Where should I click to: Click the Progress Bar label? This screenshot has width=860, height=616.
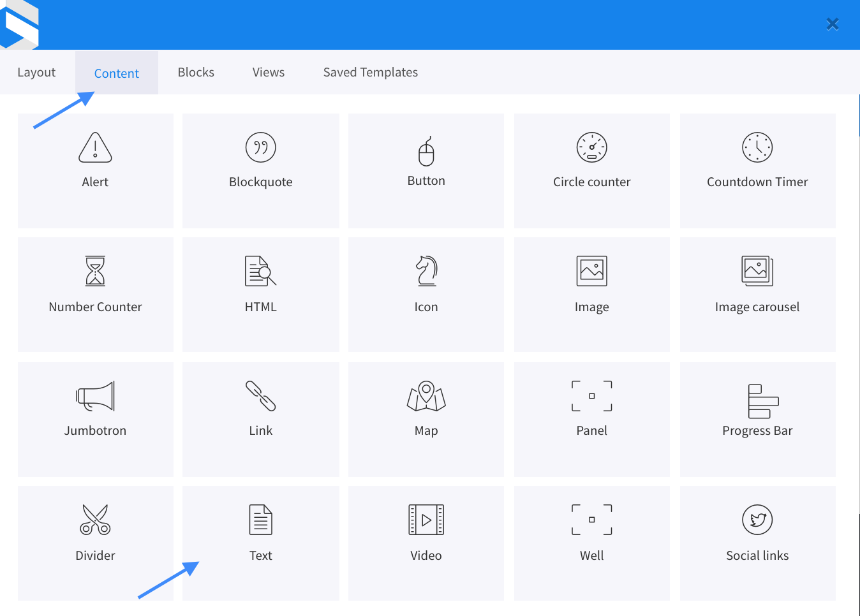tap(757, 430)
